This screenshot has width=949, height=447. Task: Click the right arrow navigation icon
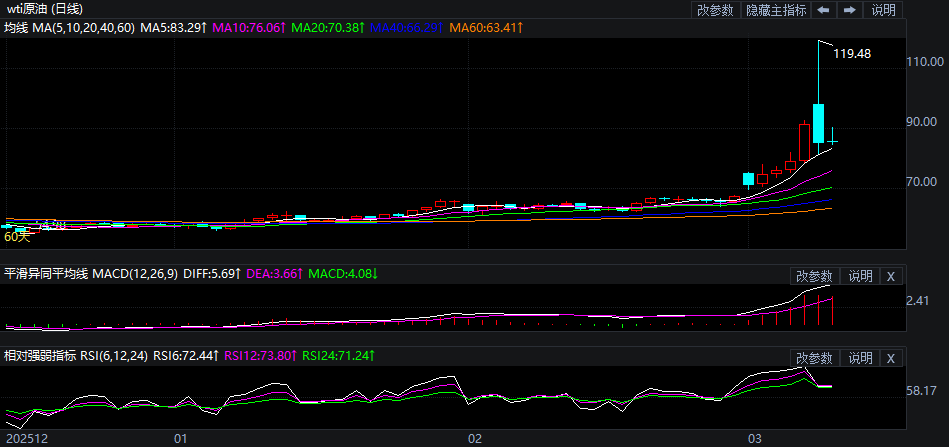point(849,10)
